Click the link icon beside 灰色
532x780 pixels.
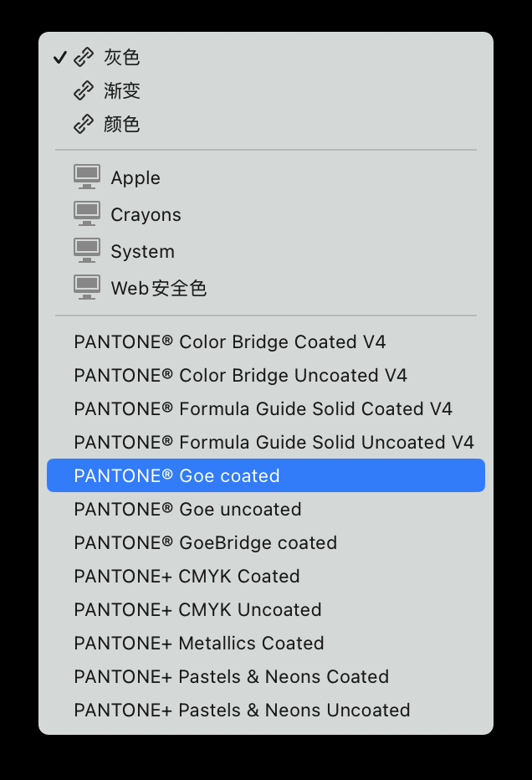(x=84, y=58)
